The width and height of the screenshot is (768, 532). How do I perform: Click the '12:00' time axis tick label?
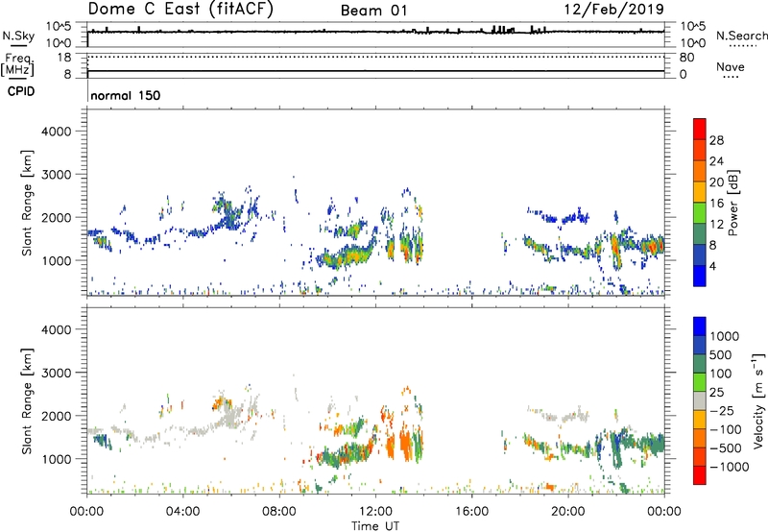tap(375, 512)
